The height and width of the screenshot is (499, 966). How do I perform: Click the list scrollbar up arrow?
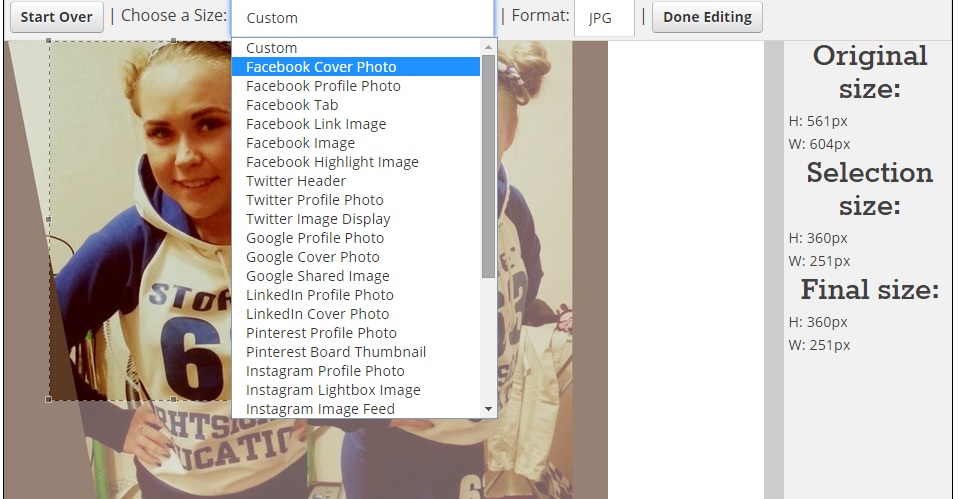(x=489, y=47)
